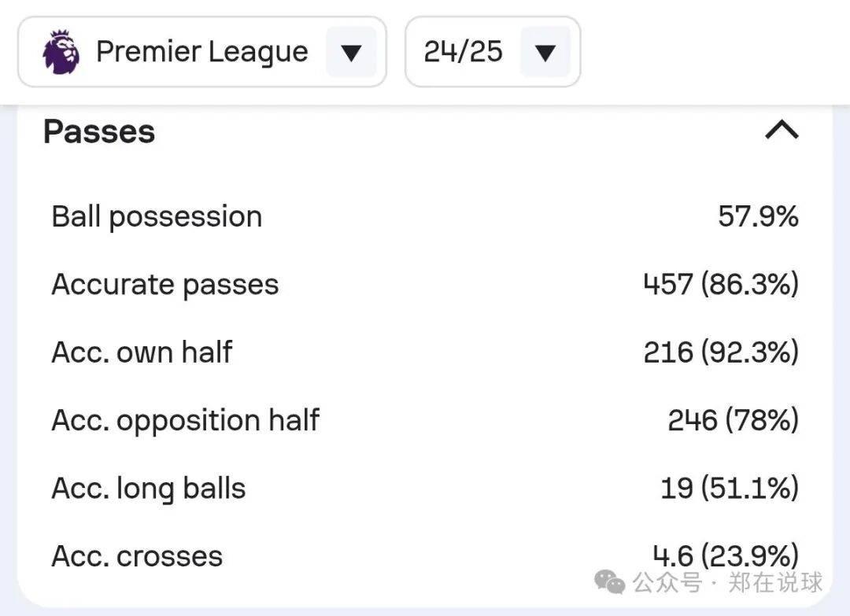This screenshot has width=850, height=616.
Task: Open the 24/25 season dropdown arrow
Action: tap(545, 52)
